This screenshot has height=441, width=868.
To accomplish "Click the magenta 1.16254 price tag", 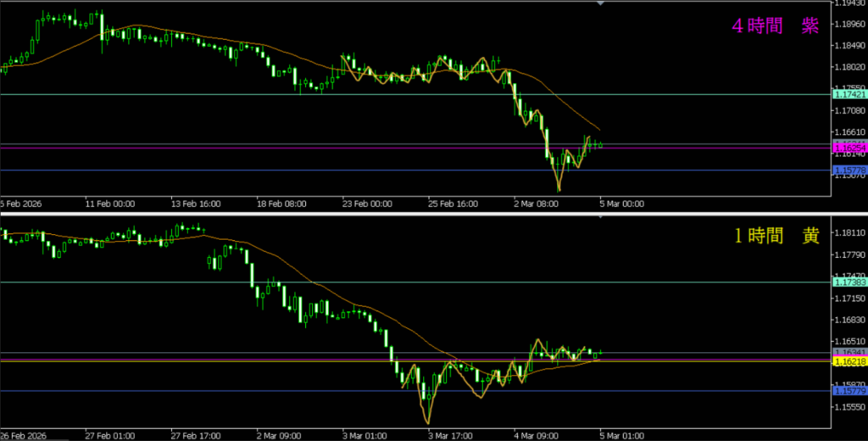I will tap(849, 148).
